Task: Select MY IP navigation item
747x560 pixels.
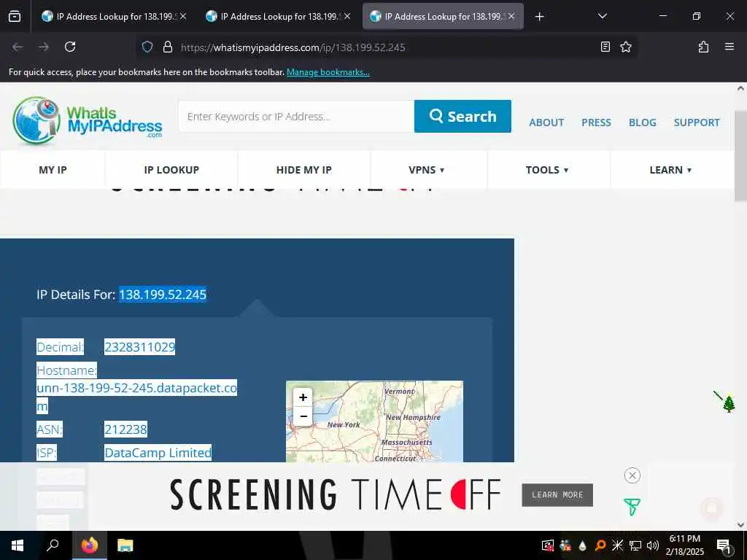Action: click(x=53, y=170)
